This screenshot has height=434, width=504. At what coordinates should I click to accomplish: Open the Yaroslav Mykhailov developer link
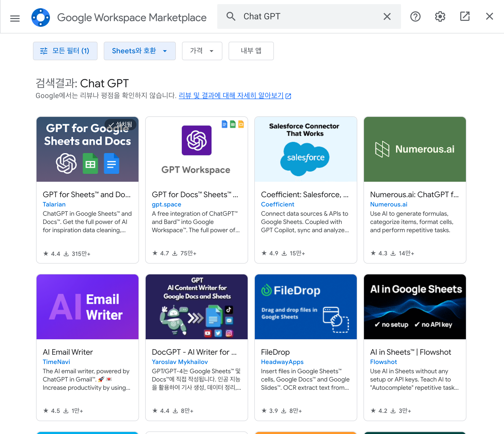(x=180, y=362)
